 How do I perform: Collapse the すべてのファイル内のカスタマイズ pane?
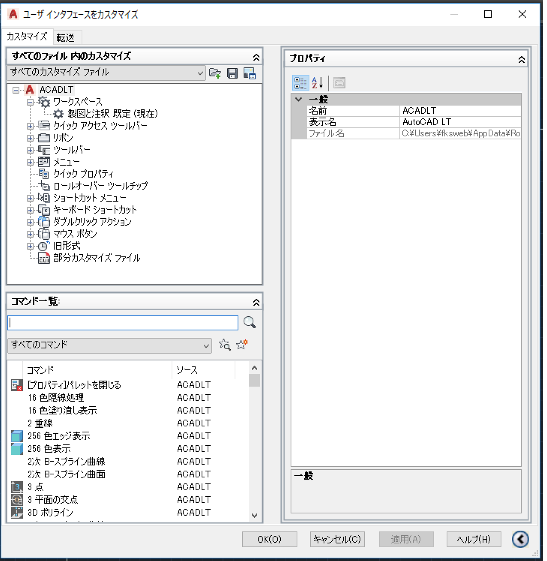pos(256,57)
